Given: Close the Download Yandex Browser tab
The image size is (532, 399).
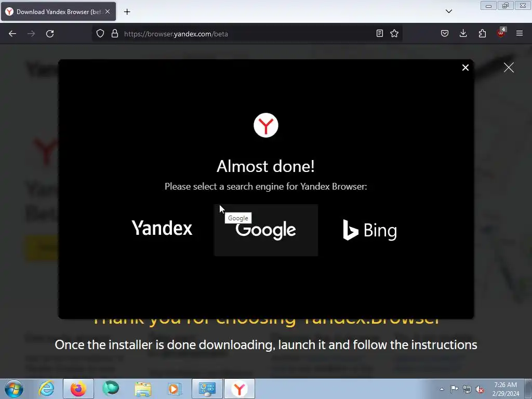Looking at the screenshot, I should point(108,11).
